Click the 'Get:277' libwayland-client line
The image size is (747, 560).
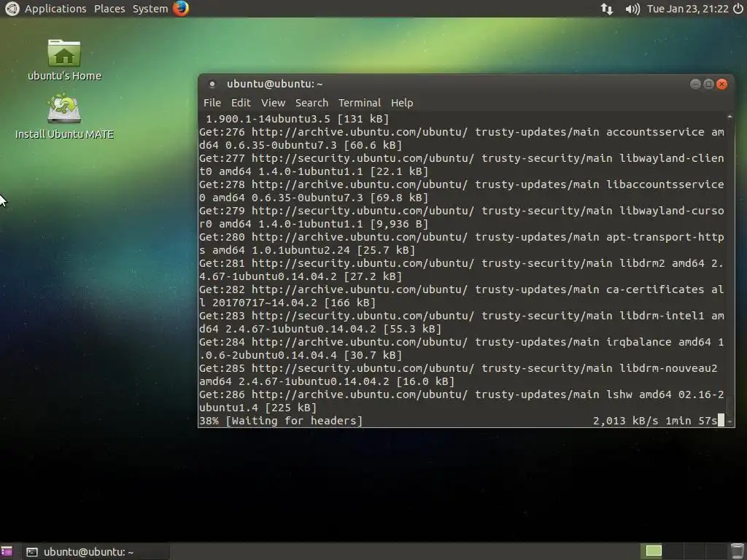(462, 164)
